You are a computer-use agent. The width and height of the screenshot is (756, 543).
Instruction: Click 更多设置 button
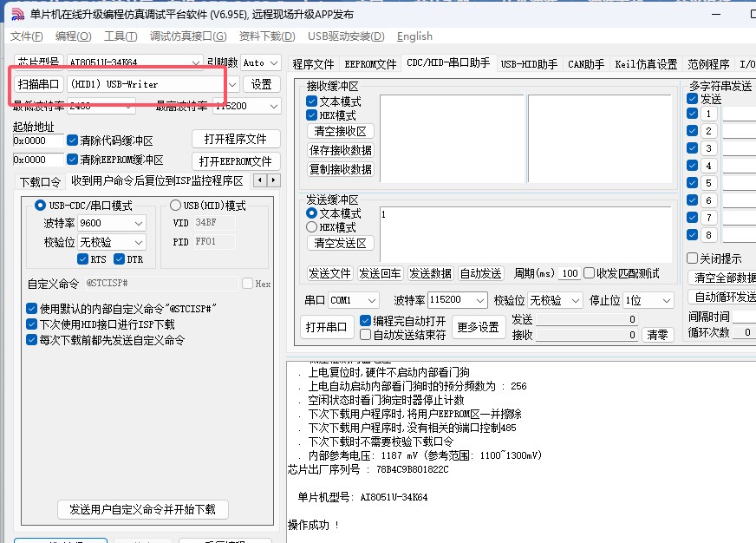coord(478,327)
